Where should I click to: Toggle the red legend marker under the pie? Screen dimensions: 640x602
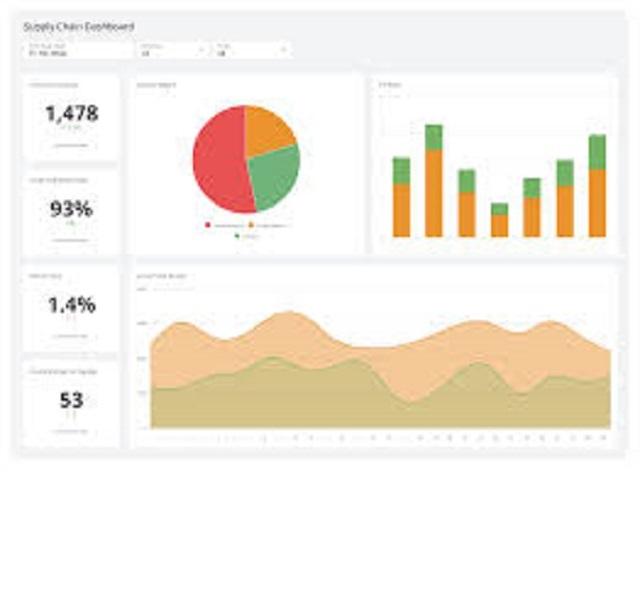pyautogui.click(x=208, y=225)
